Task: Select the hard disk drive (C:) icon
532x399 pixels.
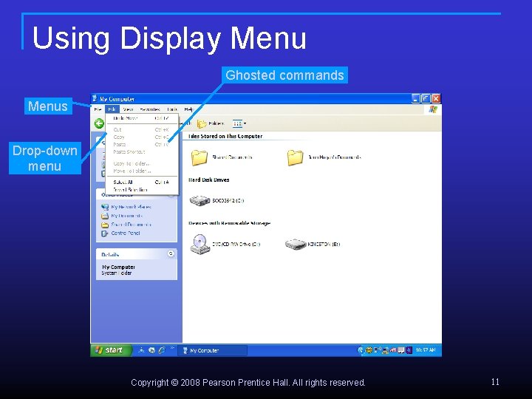Action: click(199, 200)
